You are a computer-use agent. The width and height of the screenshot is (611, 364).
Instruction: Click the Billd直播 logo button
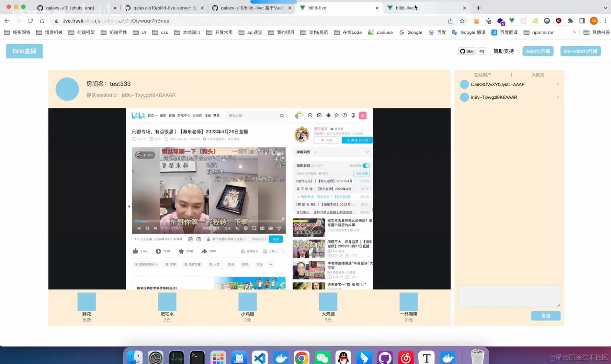pos(24,51)
